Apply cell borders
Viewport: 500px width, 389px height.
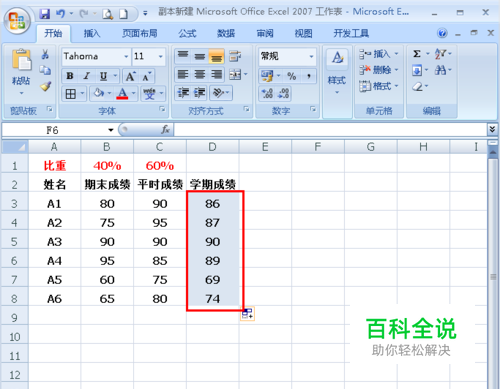71,94
